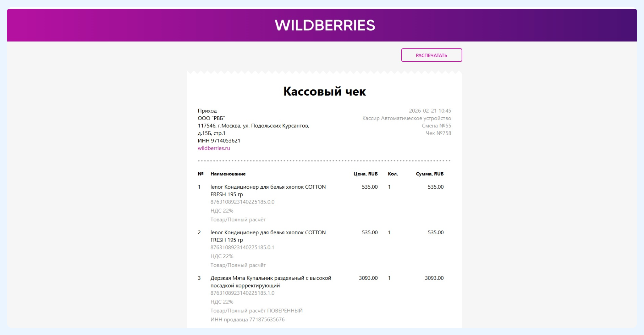Screen dimensions: 644x335
Task: Click item code ending in 185.1.0
Action: point(242,293)
